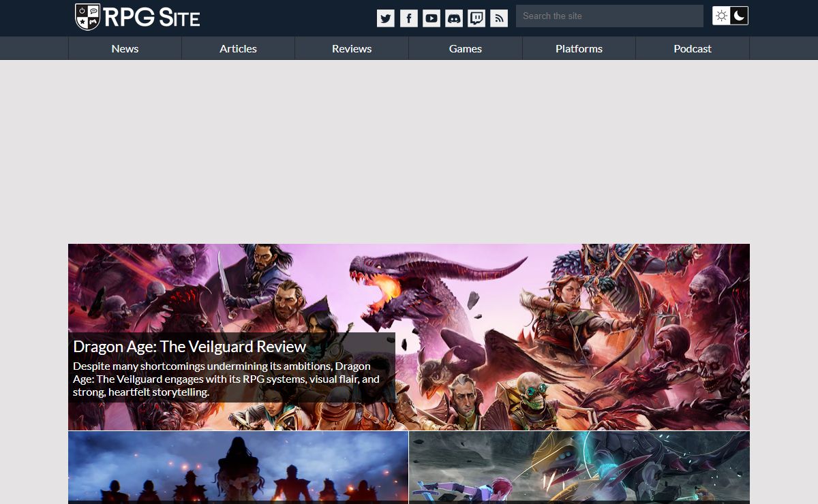Viewport: 818px width, 504px height.
Task: Open the article thumbnail with silhouetted figures
Action: coord(238,467)
